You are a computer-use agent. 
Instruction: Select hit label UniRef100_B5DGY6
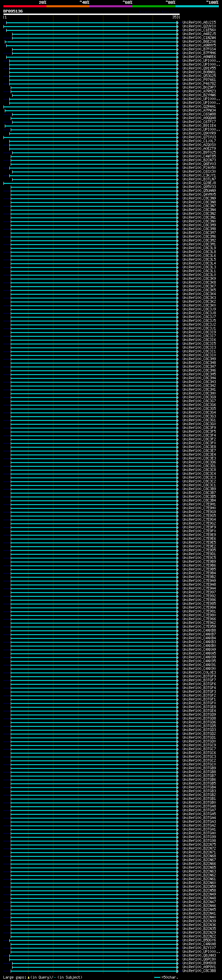(x=199, y=940)
